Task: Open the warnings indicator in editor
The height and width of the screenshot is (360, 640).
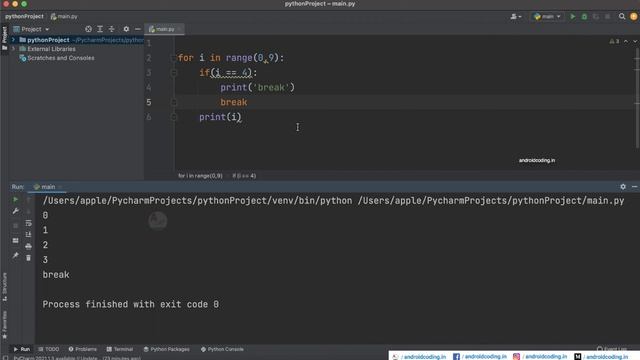Action: click(x=614, y=41)
